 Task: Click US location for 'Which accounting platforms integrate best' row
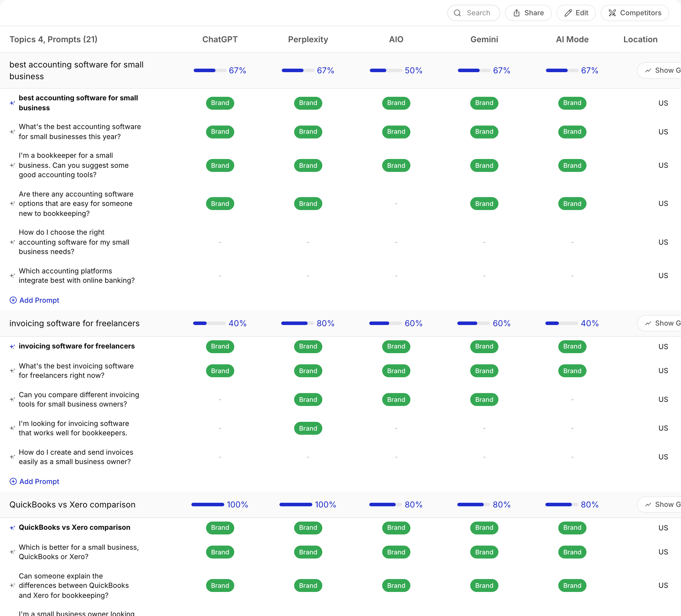pyautogui.click(x=663, y=276)
